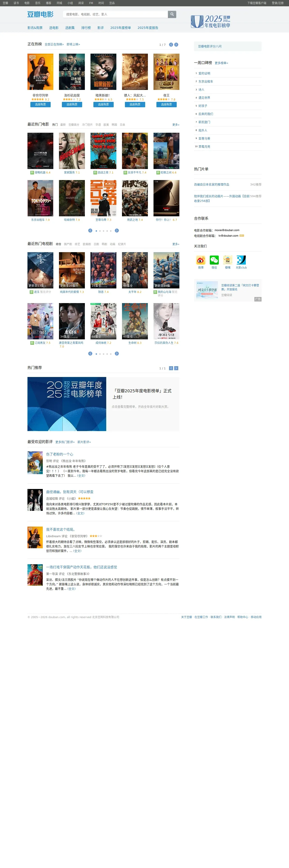Go to next page of 正在热映
Viewport: 289px width, 868px height.
coord(176,44)
